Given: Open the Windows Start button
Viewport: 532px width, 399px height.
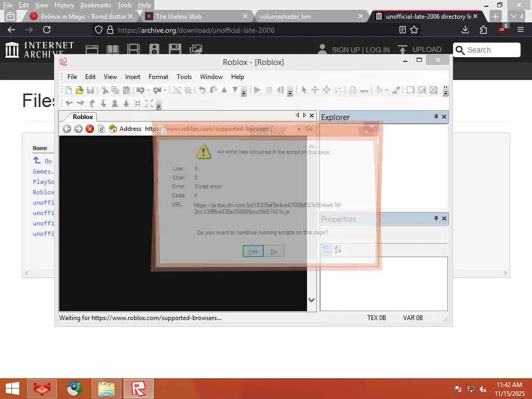Looking at the screenshot, I should [12, 389].
